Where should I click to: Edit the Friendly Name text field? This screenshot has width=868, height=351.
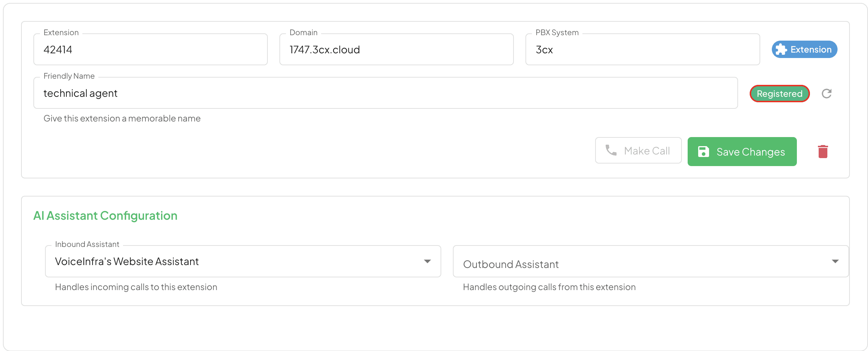[385, 93]
